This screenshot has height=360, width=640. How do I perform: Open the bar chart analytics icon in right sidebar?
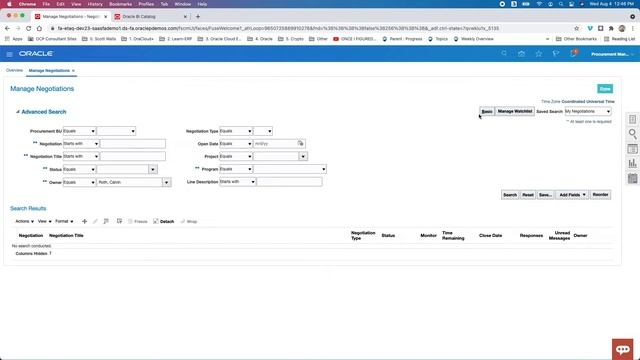(x=632, y=163)
